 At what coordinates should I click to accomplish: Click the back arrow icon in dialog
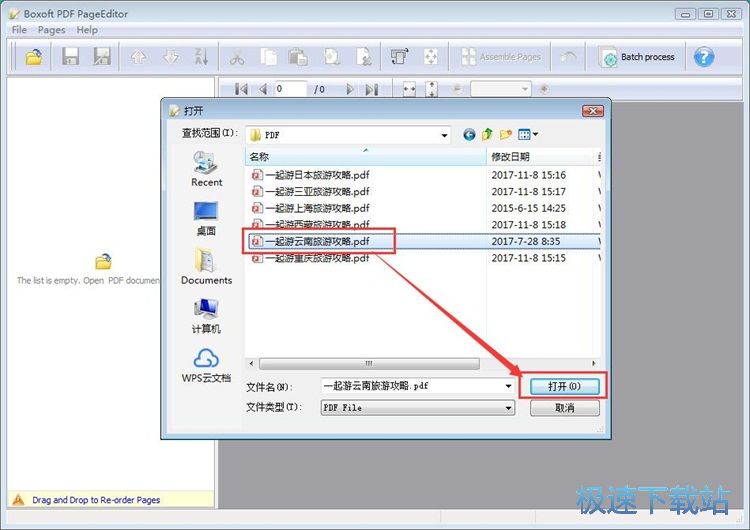point(469,134)
